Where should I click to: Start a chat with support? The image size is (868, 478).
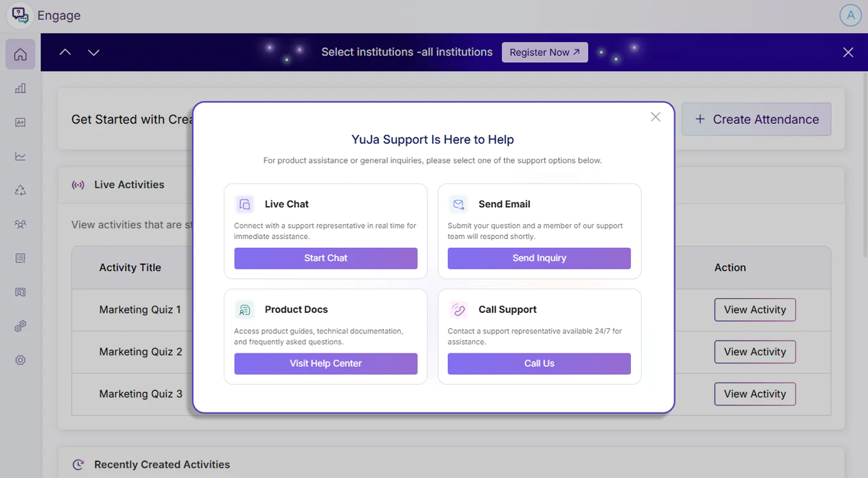(325, 258)
